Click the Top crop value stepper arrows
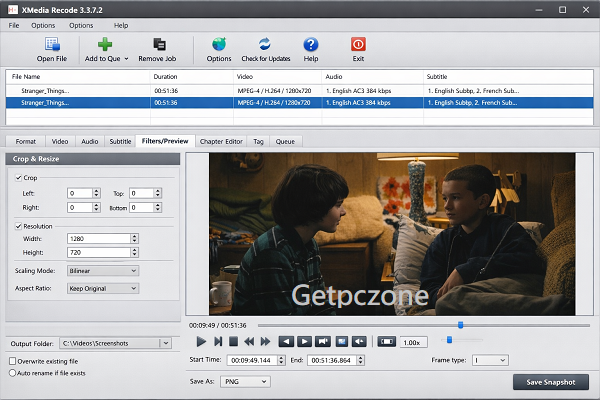 (x=158, y=193)
